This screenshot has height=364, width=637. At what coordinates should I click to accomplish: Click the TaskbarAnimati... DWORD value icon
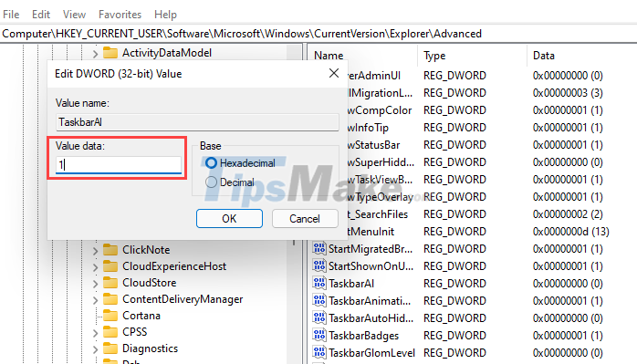319,301
